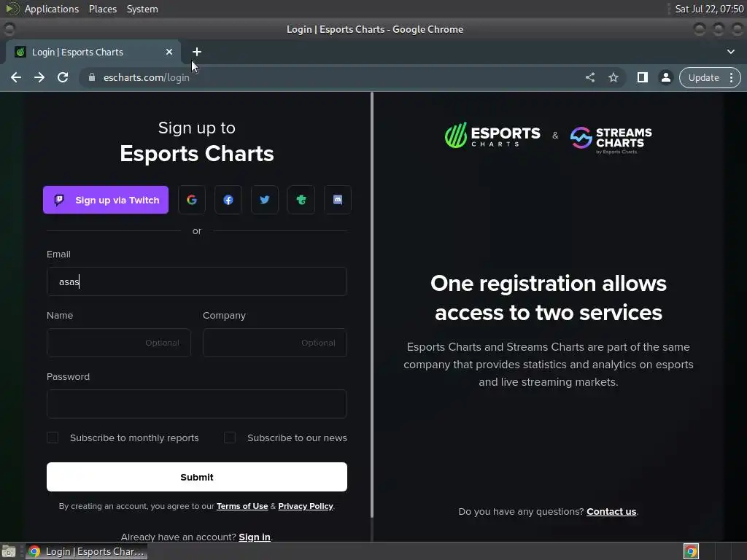This screenshot has height=560, width=747.
Task: Click the clock Sat Jul 22, 07:50
Action: tap(709, 9)
